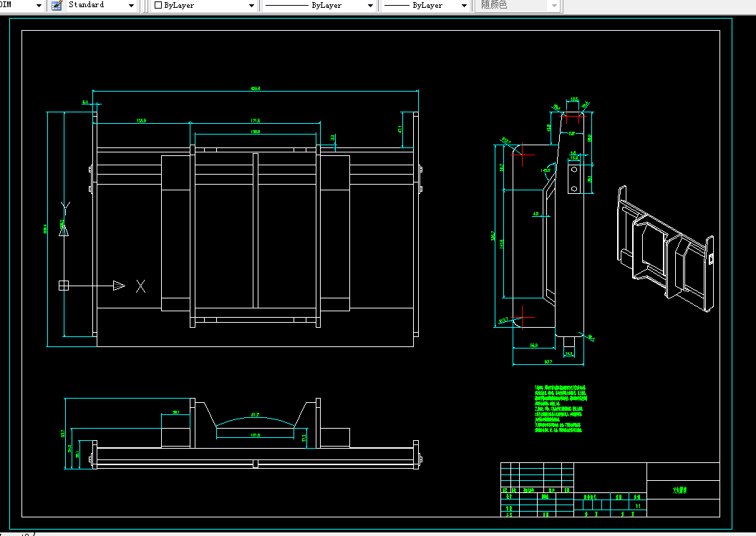The image size is (756, 536).
Task: Pick the upper bolt hole circle in side view
Action: click(573, 170)
